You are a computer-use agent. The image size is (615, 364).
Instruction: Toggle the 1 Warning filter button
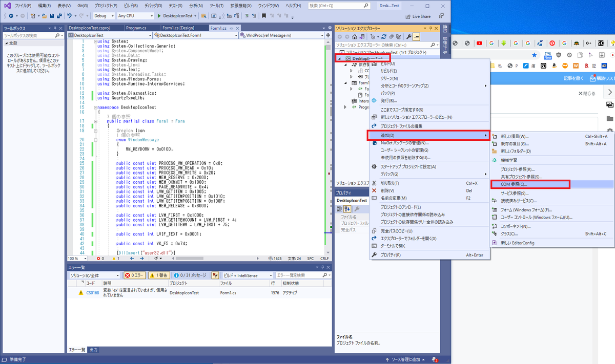[159, 275]
